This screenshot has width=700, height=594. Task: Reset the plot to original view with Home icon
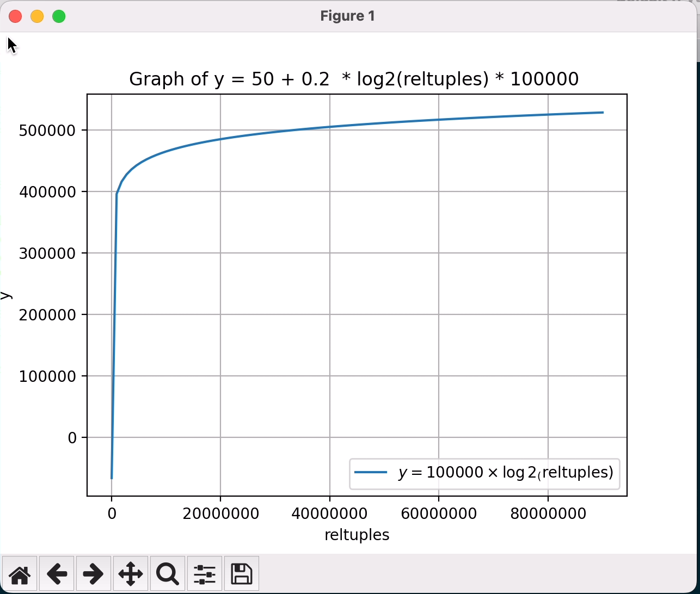point(20,573)
